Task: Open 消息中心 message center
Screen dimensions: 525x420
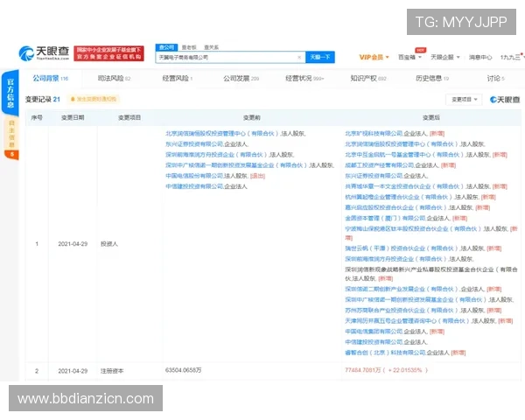Action: coord(480,57)
